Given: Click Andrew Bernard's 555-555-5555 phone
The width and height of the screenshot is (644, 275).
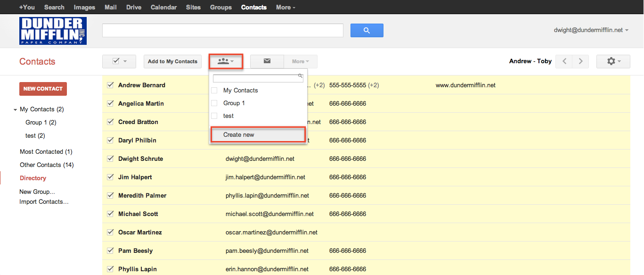Looking at the screenshot, I should pyautogui.click(x=348, y=85).
